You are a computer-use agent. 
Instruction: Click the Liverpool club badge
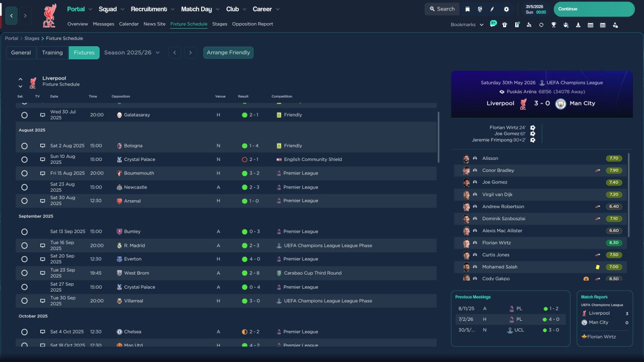coord(49,16)
